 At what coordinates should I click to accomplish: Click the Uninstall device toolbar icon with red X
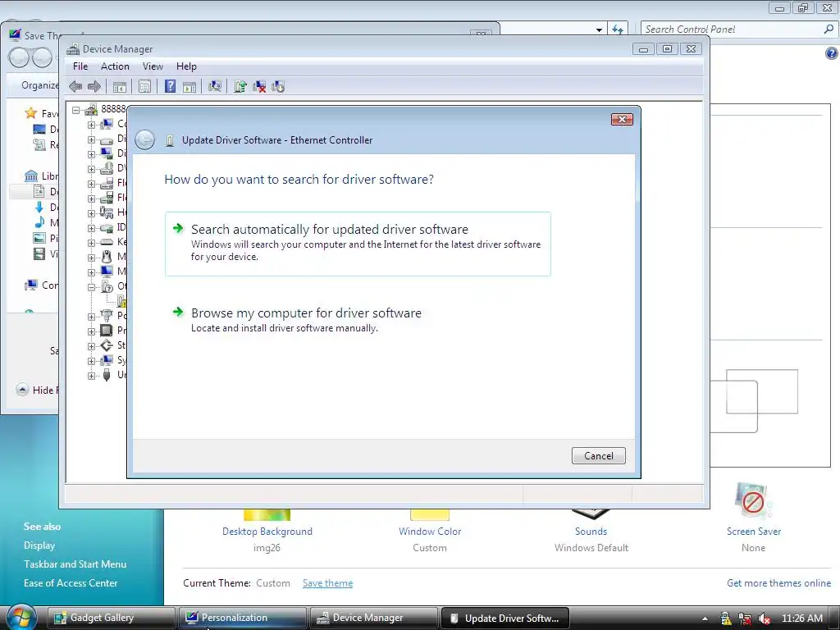click(x=259, y=86)
